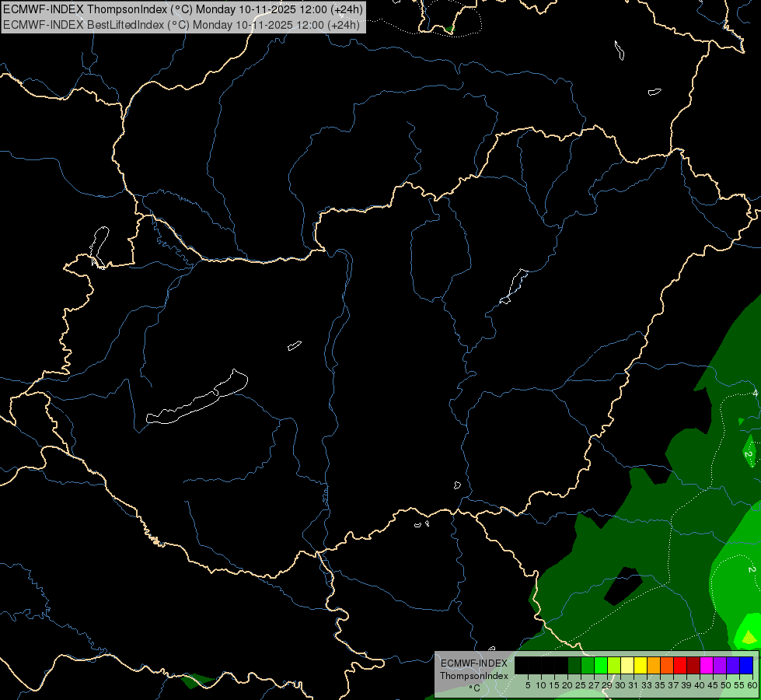Click the °C unit label in legend
The width and height of the screenshot is (761, 700).
475,688
